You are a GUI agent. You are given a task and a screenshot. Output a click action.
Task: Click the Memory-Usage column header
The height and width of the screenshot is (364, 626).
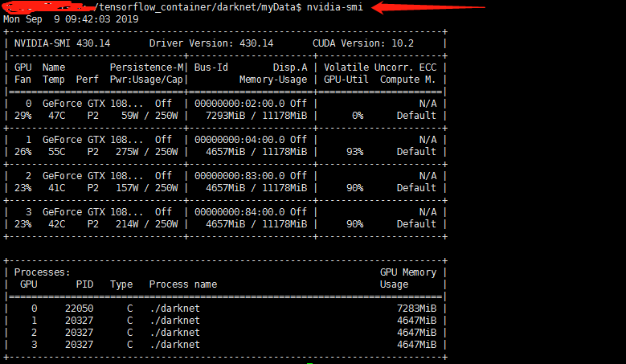(273, 80)
